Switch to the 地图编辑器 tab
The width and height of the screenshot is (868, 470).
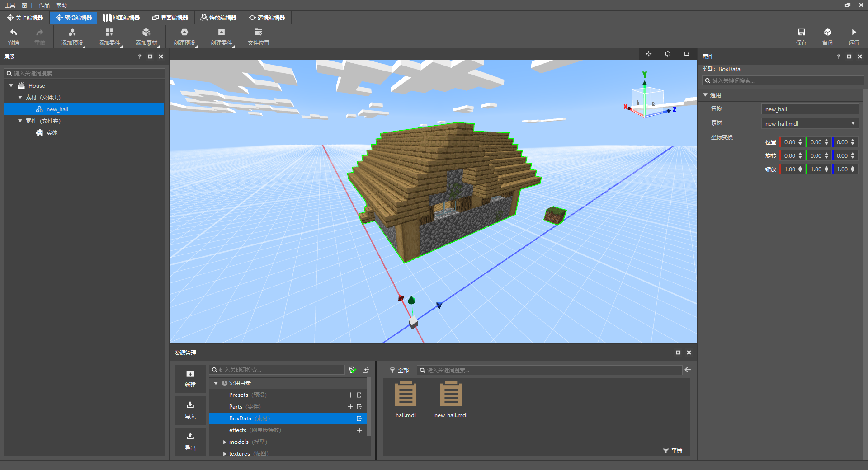[x=121, y=18]
